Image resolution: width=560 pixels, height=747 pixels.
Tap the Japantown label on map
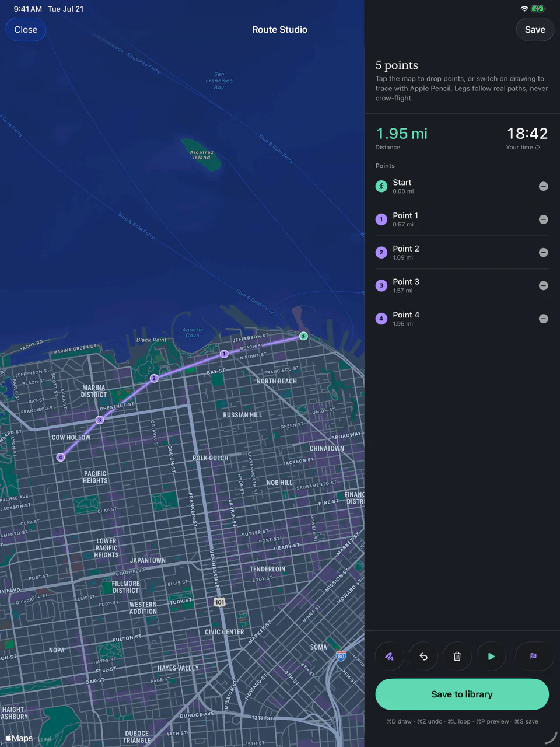coord(148,560)
